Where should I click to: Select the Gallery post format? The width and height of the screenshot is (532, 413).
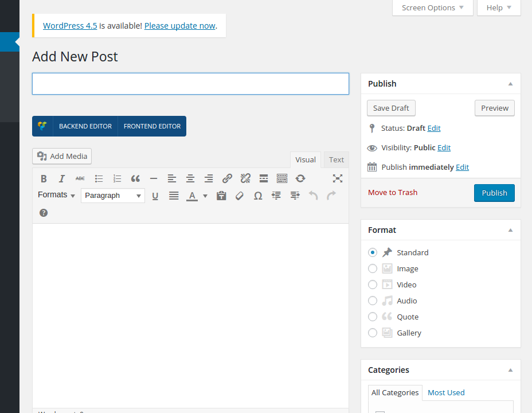[373, 333]
